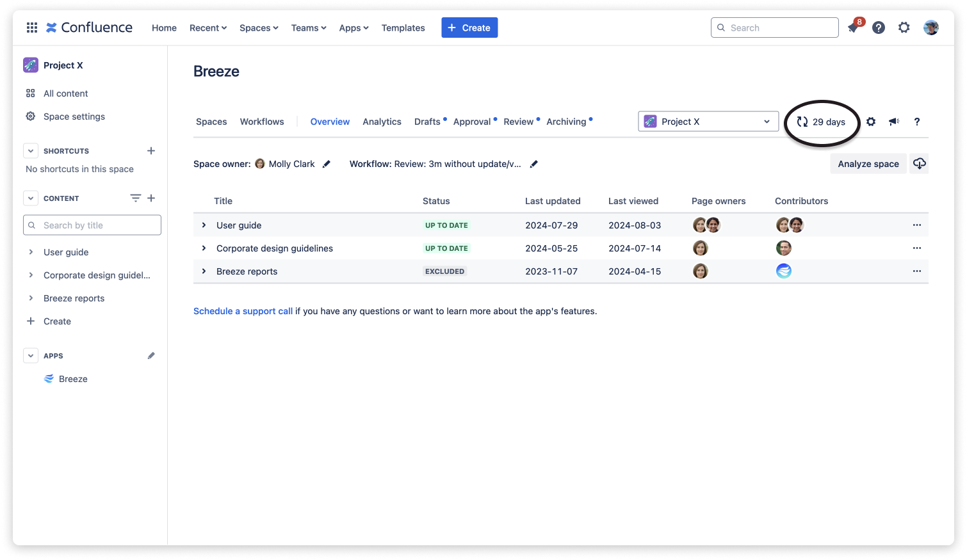This screenshot has width=967, height=560.
Task: Open Corporate design guidelines in sidebar tree
Action: 97,275
